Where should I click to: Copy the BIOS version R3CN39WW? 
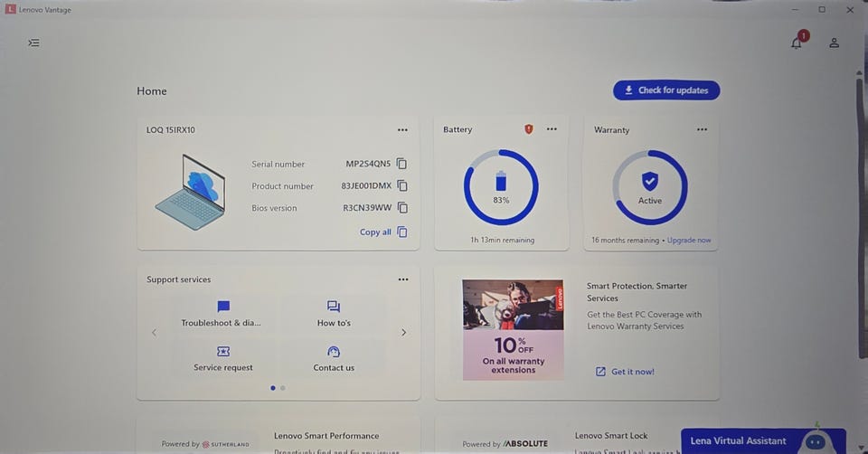403,208
